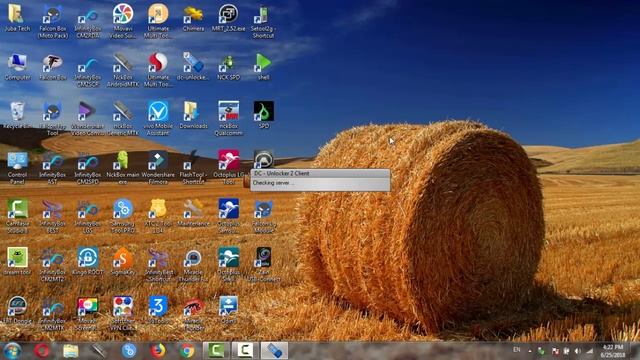Open the Setool2g Shortcut icon
Screen dimensions: 640x360
click(263, 21)
